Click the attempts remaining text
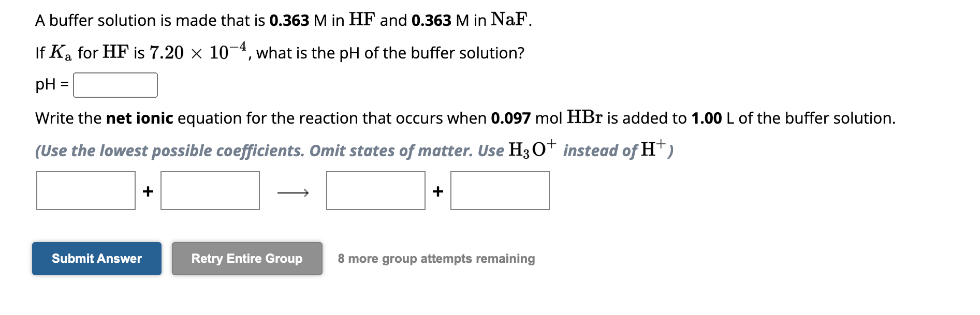 point(436,259)
